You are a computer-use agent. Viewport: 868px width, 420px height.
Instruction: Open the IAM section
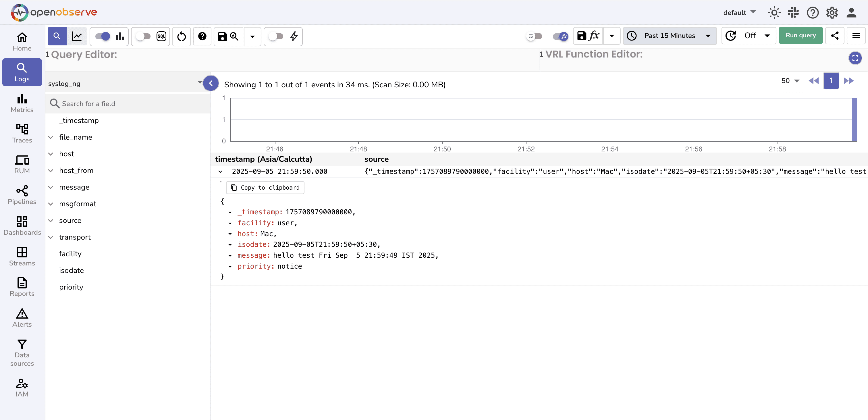(x=22, y=388)
